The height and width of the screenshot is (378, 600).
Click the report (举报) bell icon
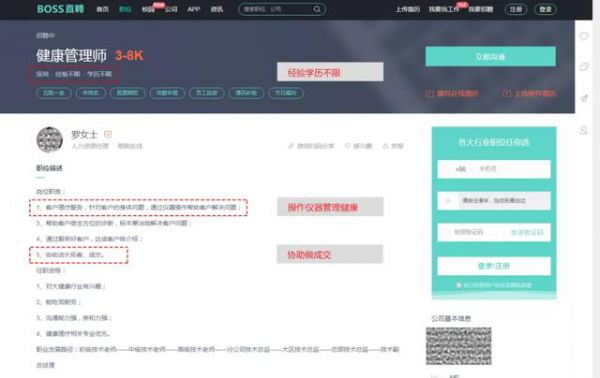[385, 146]
